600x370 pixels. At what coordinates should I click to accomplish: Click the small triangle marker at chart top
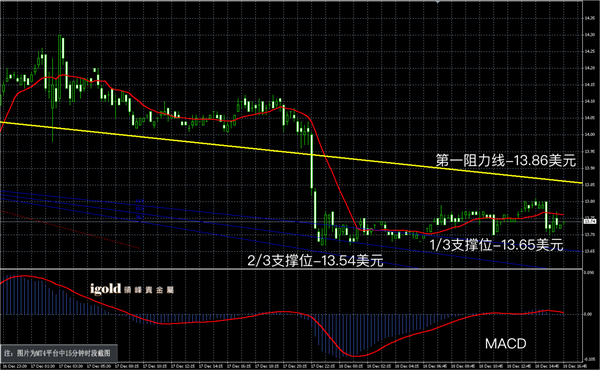tap(438, 2)
